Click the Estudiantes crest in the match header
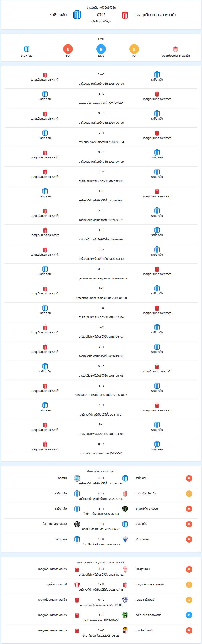 [x=125, y=15]
